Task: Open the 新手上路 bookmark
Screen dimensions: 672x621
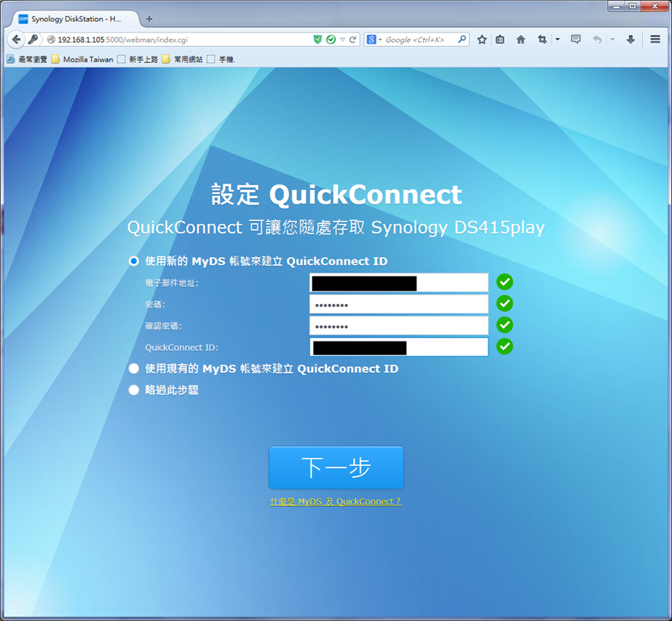Action: pyautogui.click(x=137, y=59)
